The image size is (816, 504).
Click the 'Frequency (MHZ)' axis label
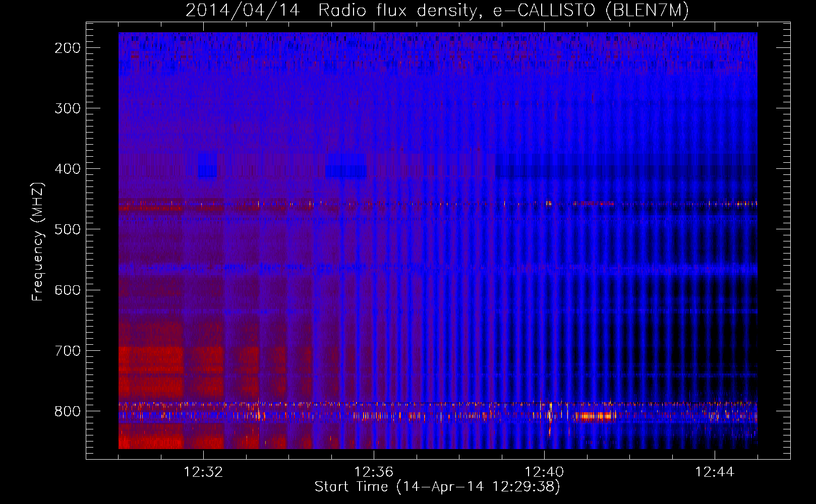[38, 242]
